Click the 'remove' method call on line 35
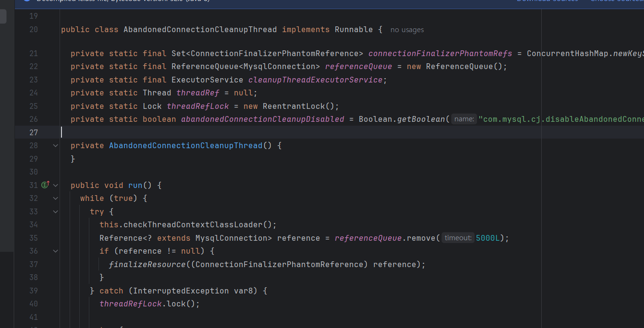Viewport: 644px width, 328px height. coord(421,238)
